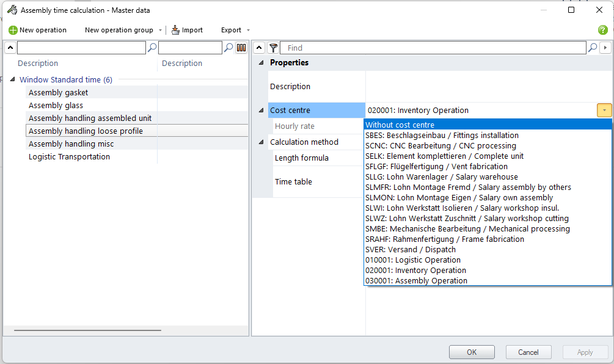Screen dimensions: 614x364
Task: Open help via green question mark
Action: pyautogui.click(x=602, y=30)
